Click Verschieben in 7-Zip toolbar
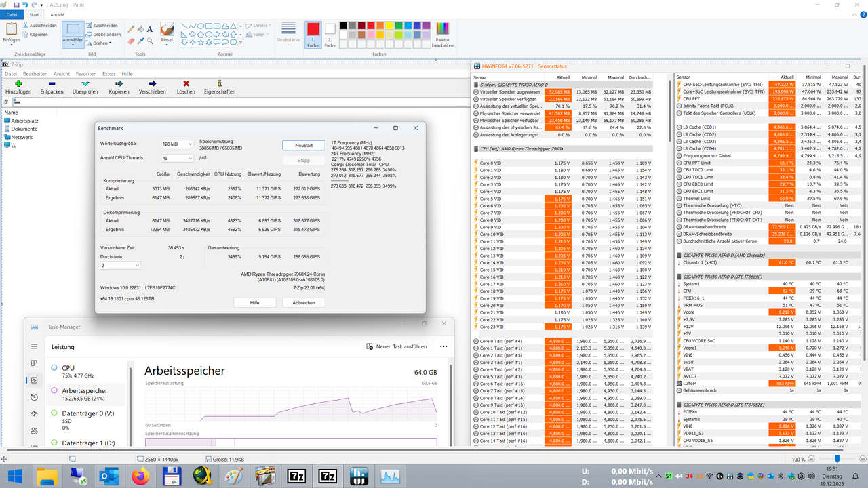 click(152, 87)
